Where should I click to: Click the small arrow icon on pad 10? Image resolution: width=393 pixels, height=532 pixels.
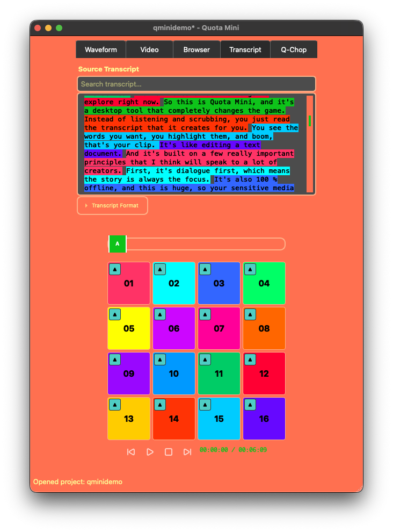(x=160, y=360)
